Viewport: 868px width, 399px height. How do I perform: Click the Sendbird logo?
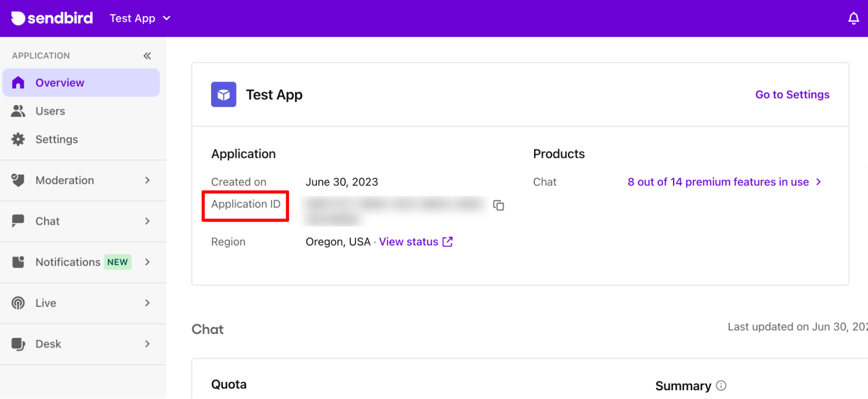pos(52,18)
